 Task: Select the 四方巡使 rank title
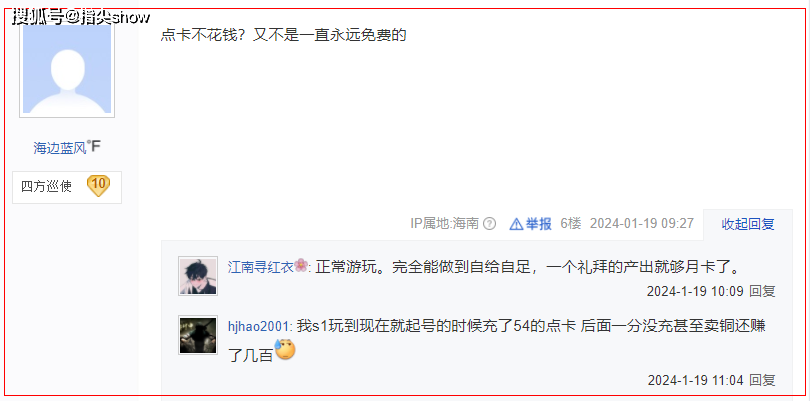pyautogui.click(x=46, y=187)
